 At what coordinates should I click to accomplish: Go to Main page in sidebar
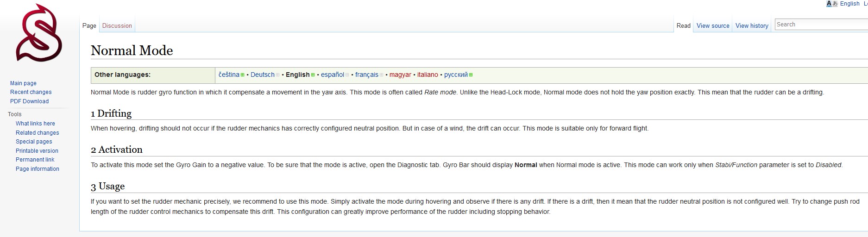coord(23,83)
